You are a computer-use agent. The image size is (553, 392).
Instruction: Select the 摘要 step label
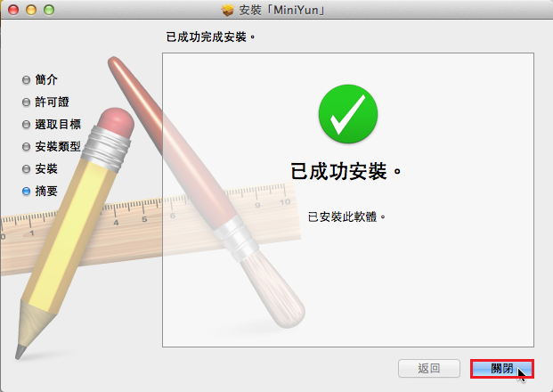tap(46, 191)
